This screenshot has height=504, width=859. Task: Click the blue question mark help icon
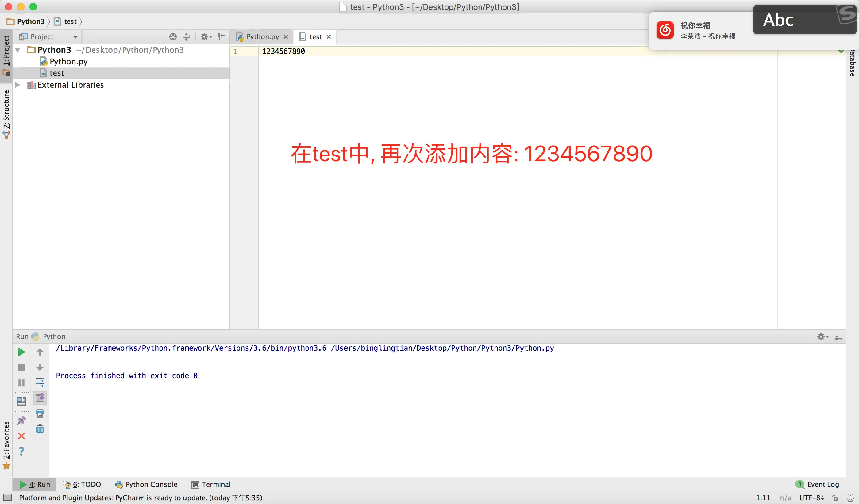pos(21,451)
